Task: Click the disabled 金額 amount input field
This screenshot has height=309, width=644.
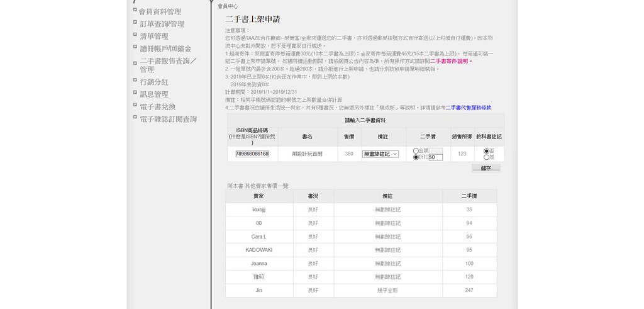Action: [436, 151]
